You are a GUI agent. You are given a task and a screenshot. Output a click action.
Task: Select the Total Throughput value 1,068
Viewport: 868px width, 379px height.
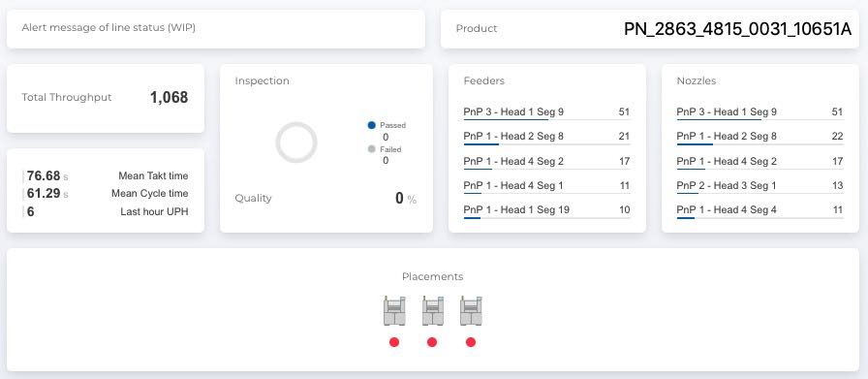click(x=169, y=98)
